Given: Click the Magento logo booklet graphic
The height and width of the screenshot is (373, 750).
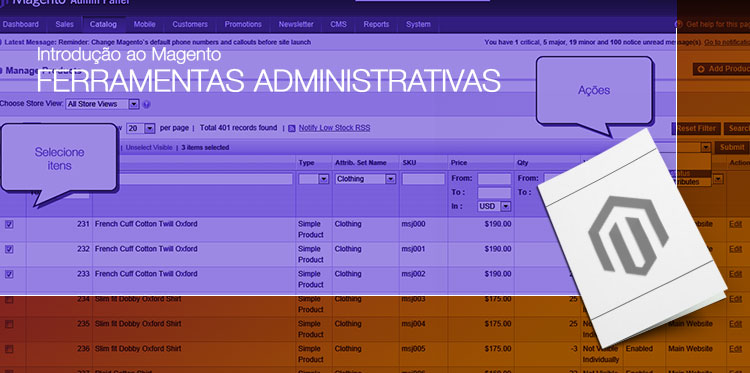Looking at the screenshot, I should tap(632, 238).
